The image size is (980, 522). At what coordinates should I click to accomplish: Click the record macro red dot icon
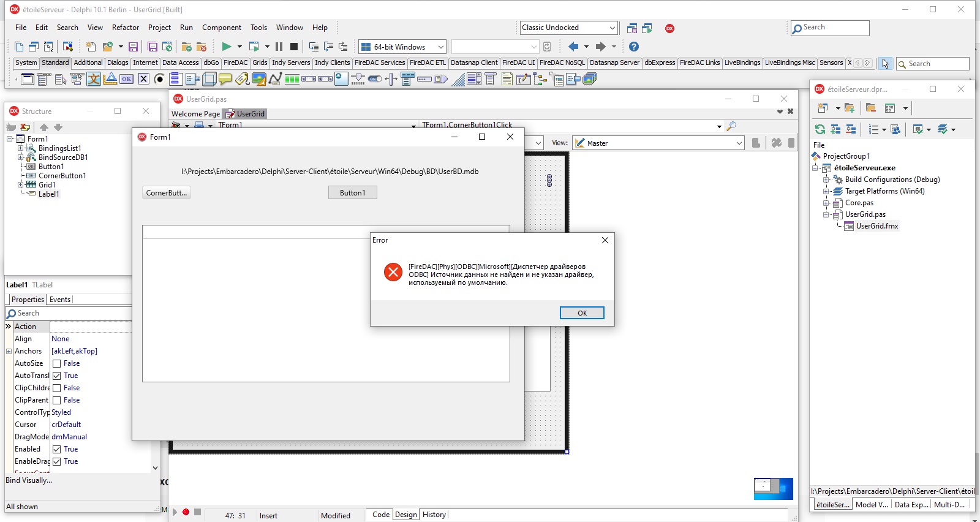(x=186, y=512)
